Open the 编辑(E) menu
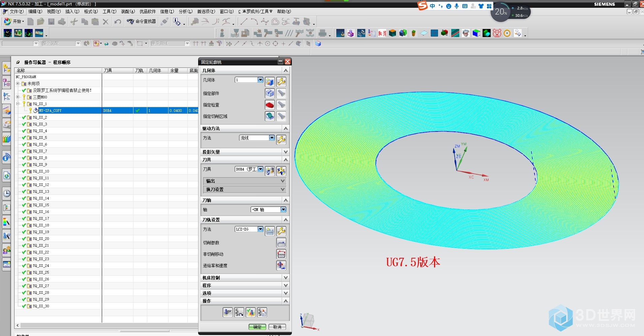Image resolution: width=644 pixels, height=336 pixels. [35, 11]
